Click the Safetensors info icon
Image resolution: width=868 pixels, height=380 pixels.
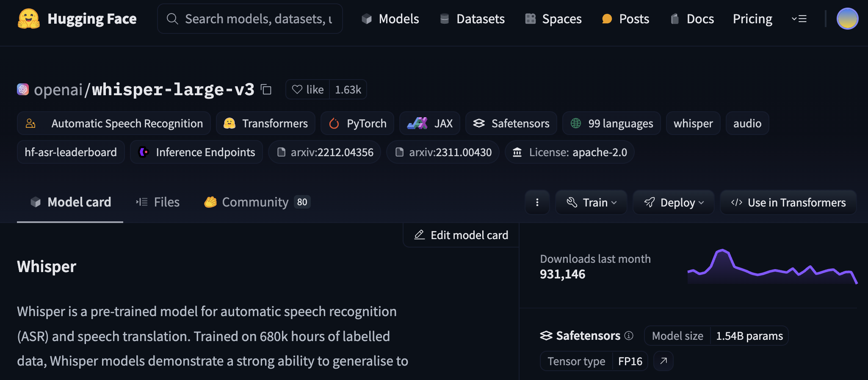click(629, 336)
